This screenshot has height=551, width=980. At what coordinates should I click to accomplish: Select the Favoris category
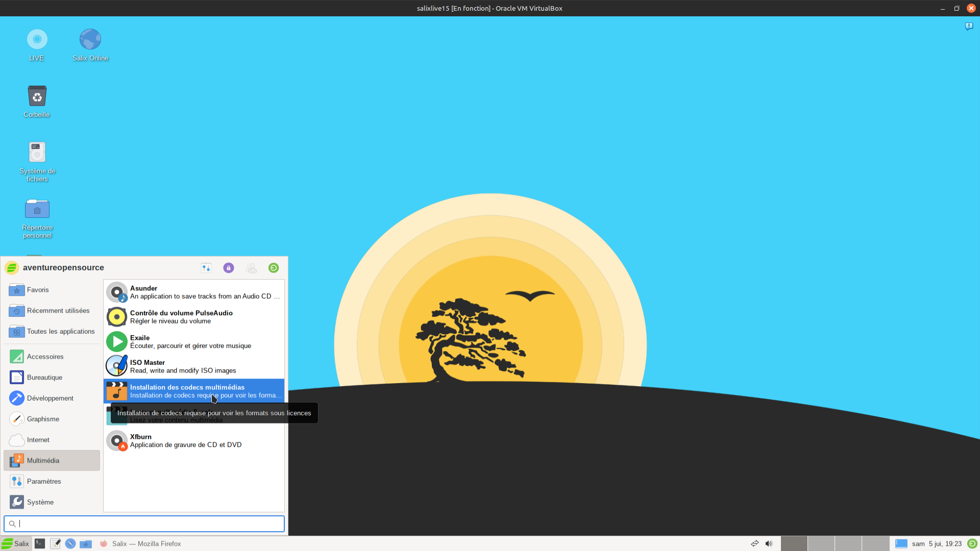[38, 290]
